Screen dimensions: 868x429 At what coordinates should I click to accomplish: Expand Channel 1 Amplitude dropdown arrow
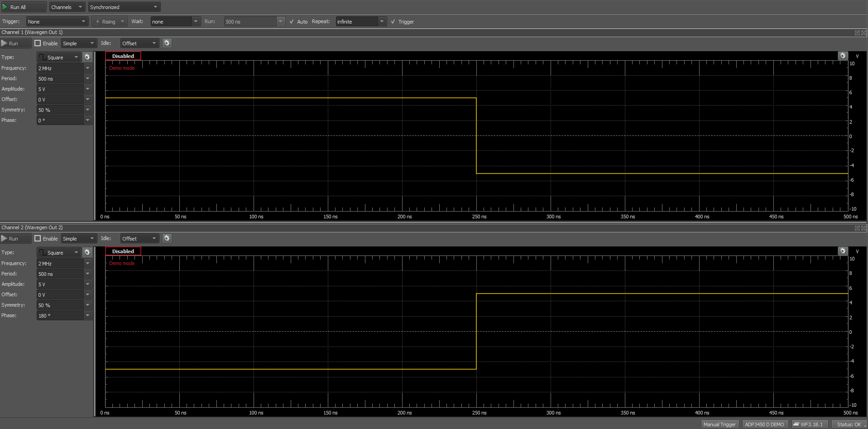88,89
